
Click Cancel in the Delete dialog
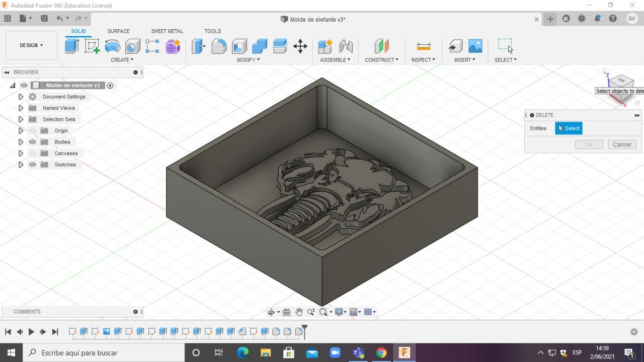pos(622,144)
